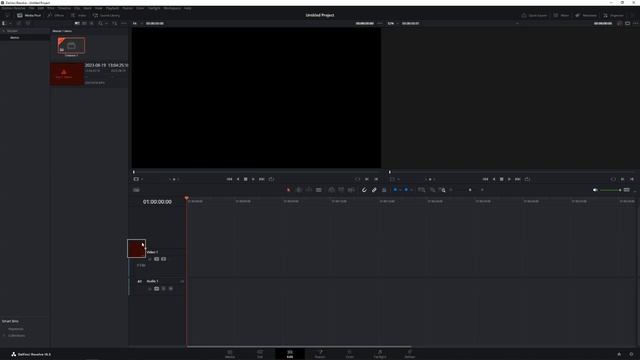
Task: Disable the Video 1 track view
Action: pyautogui.click(x=163, y=259)
